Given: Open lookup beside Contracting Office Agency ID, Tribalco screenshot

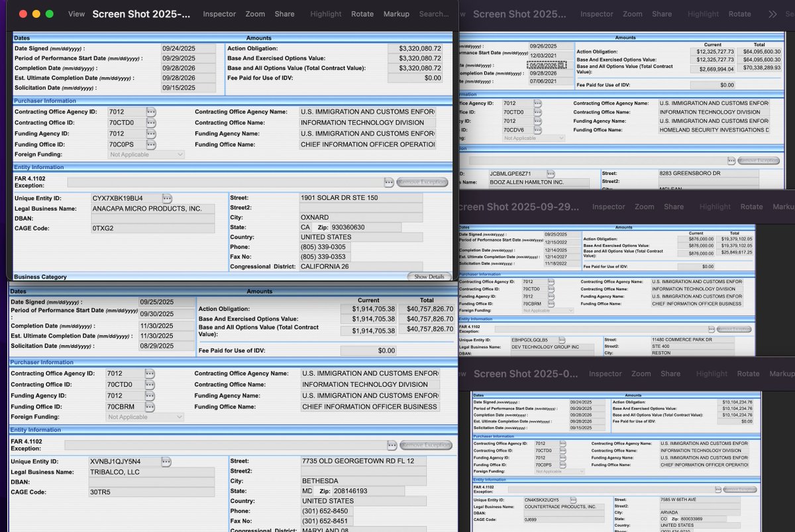Looking at the screenshot, I should (x=150, y=374).
